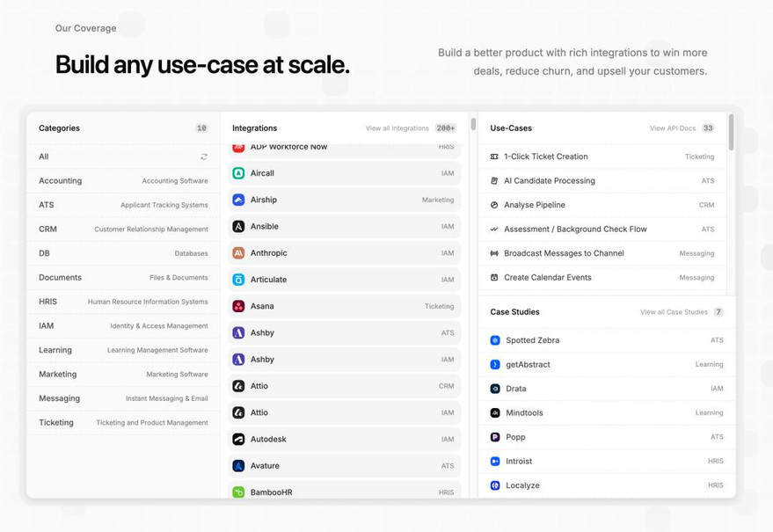
Task: Click the BambooHR green logo icon
Action: [238, 492]
